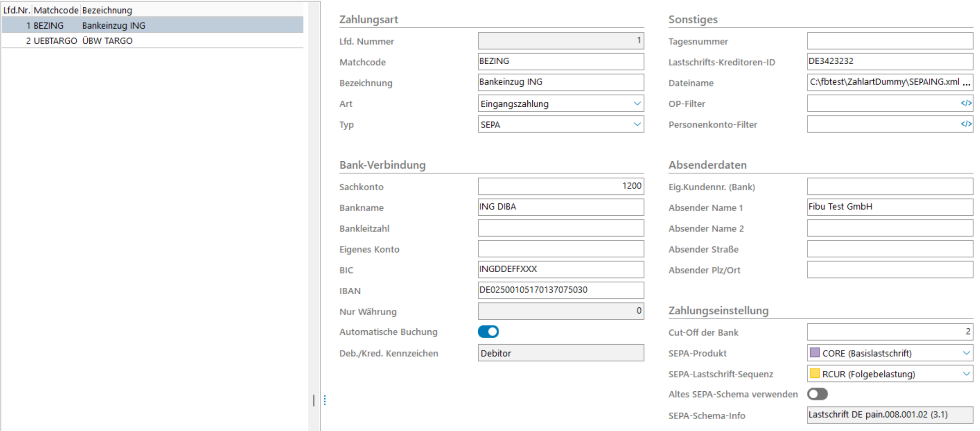This screenshot has height=431, width=980.
Task: Enable Altes SEPA-Schema verwenden switch
Action: (817, 394)
